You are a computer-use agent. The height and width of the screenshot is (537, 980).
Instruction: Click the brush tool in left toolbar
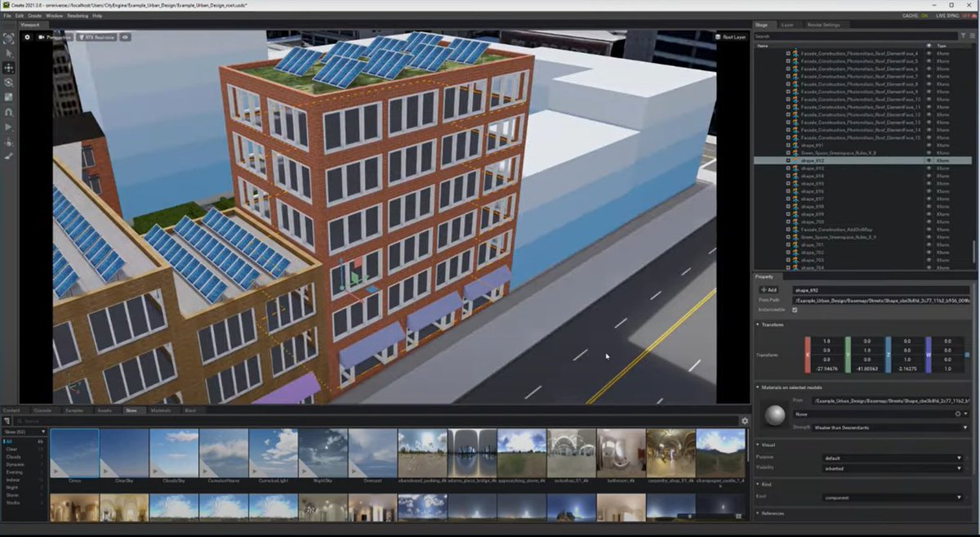coord(8,155)
